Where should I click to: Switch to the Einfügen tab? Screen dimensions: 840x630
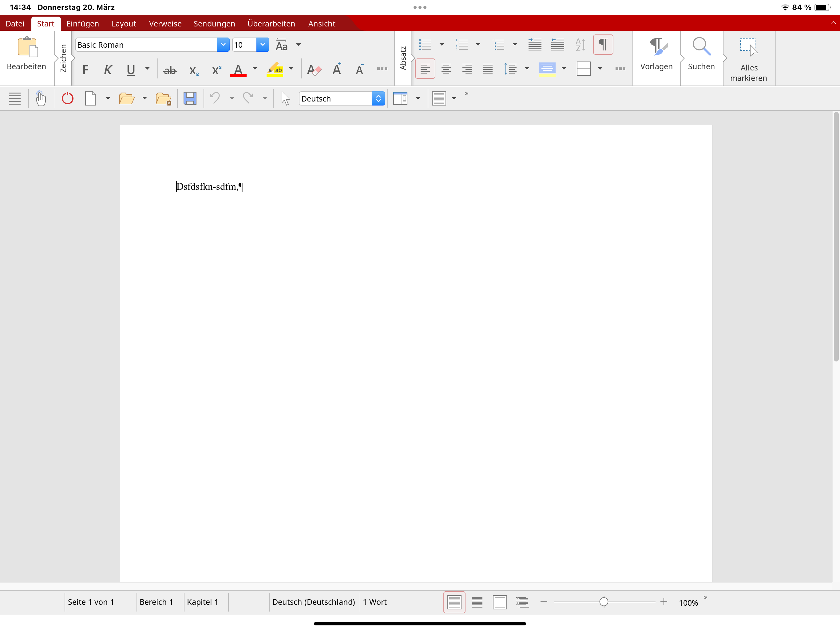(x=83, y=24)
